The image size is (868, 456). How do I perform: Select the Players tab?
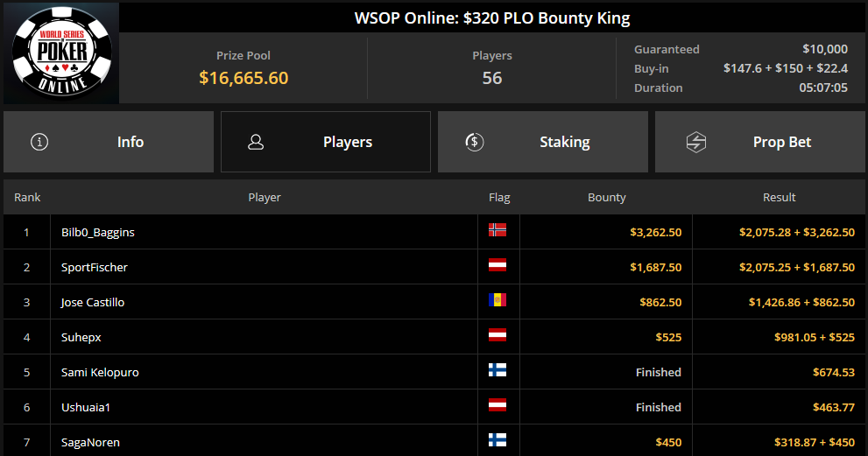(326, 142)
